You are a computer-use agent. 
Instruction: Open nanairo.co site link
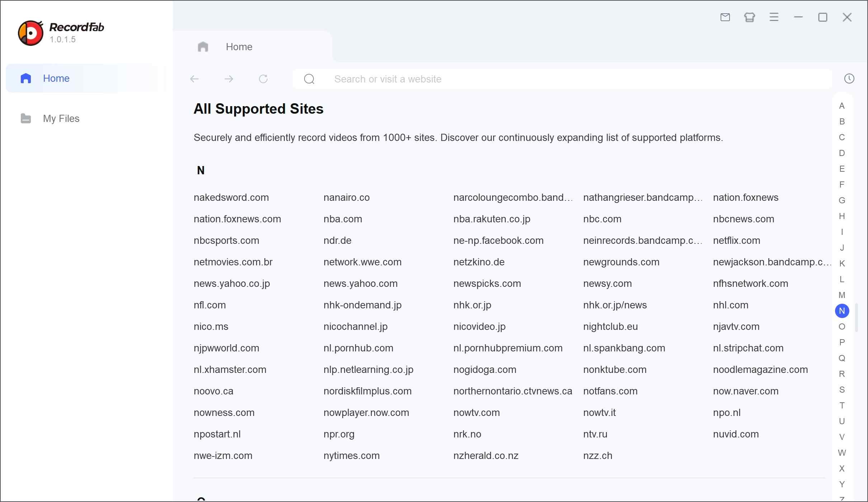(x=346, y=198)
